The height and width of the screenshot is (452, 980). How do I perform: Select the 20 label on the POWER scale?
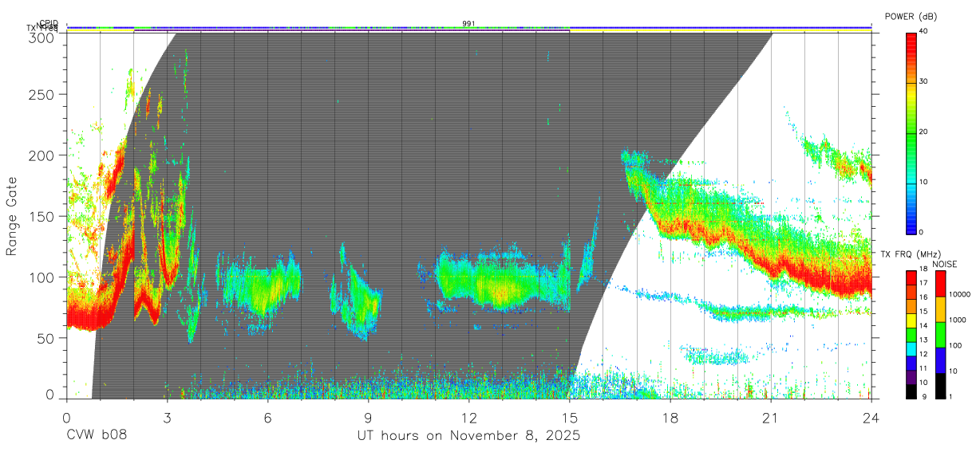(x=923, y=132)
